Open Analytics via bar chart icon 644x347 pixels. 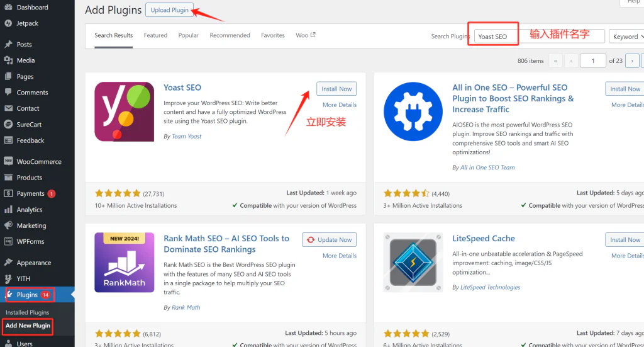point(8,210)
